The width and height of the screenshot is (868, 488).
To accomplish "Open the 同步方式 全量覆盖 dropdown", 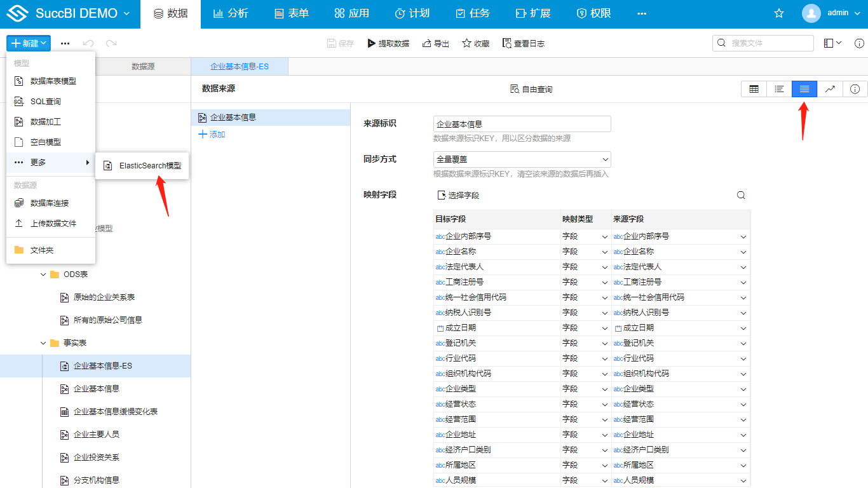I will [522, 159].
